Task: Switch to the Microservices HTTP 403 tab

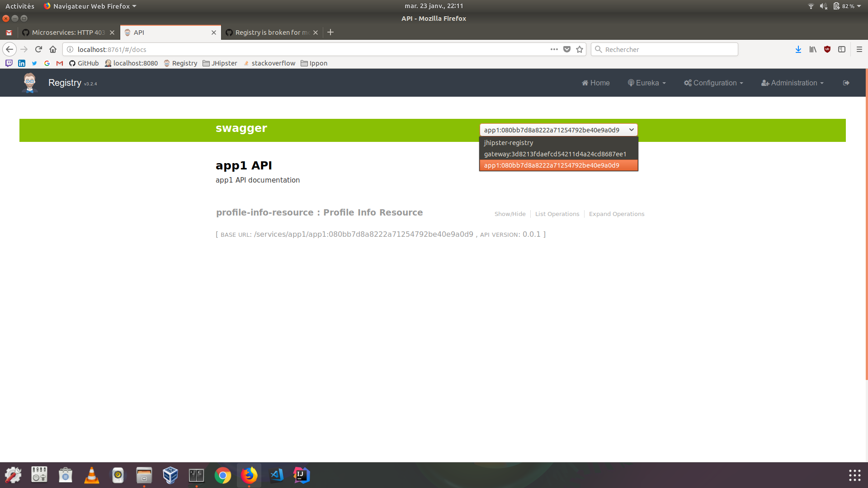Action: click(68, 33)
